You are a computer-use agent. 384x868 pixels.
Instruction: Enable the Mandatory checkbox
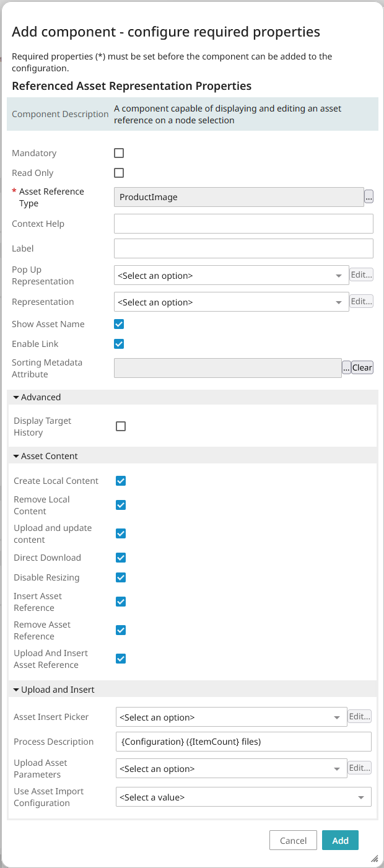tap(119, 153)
